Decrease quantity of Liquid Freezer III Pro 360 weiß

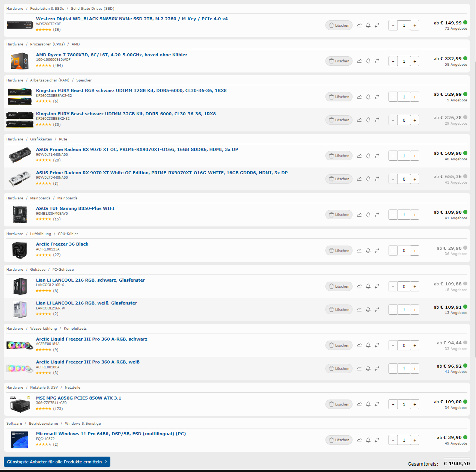click(393, 369)
